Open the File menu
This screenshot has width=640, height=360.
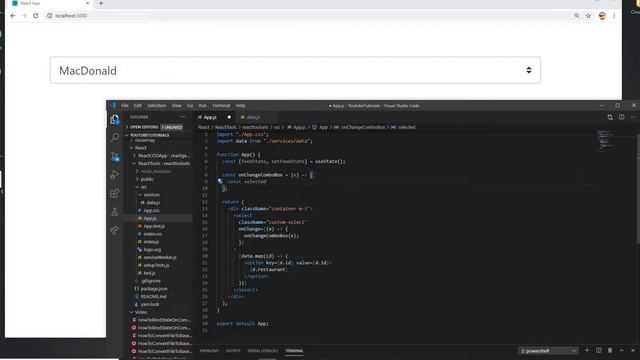(124, 105)
